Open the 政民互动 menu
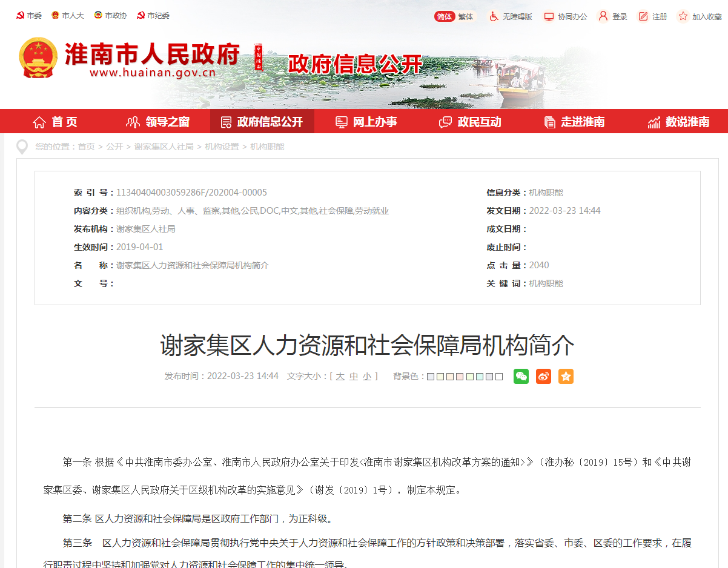The image size is (728, 568). (469, 121)
